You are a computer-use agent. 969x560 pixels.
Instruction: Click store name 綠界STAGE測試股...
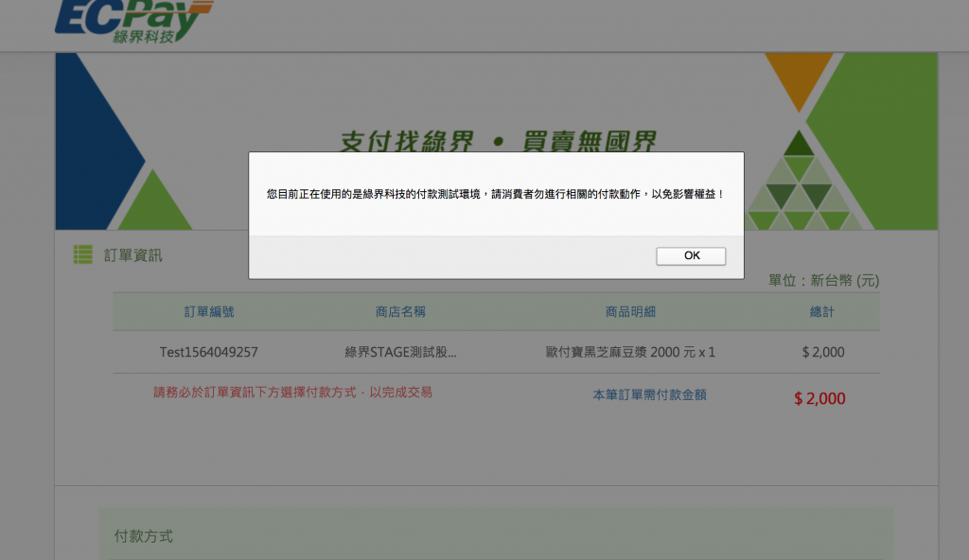[x=400, y=352]
